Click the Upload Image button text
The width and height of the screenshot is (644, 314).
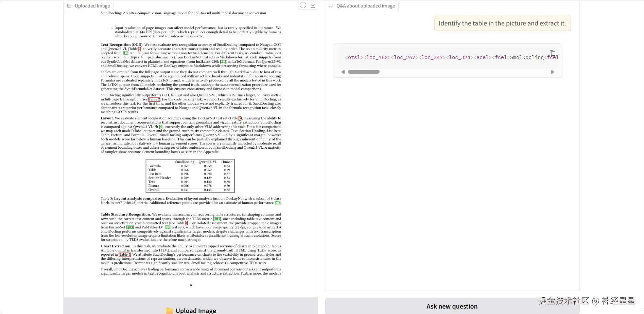pos(196,310)
